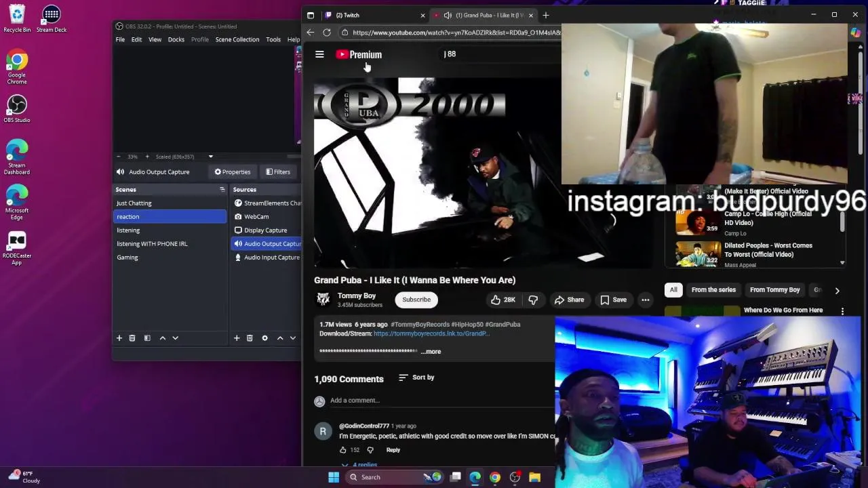Select the Gaming scene
868x488 pixels.
coord(170,258)
